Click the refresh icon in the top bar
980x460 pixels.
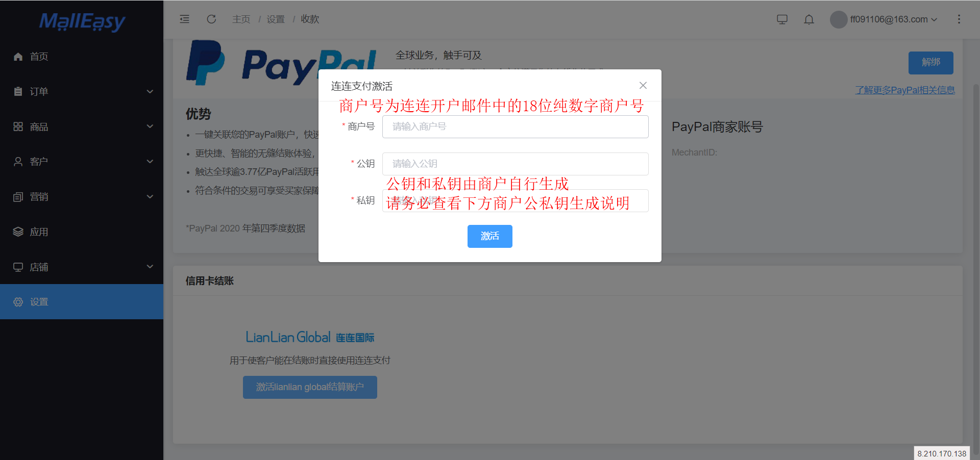pos(211,19)
